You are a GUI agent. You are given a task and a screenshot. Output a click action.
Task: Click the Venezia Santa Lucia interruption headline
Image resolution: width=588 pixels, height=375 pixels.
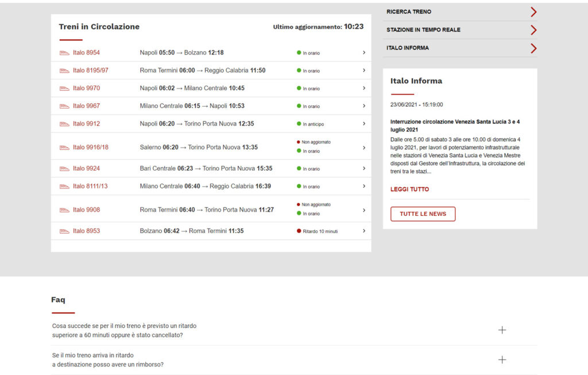coord(455,126)
